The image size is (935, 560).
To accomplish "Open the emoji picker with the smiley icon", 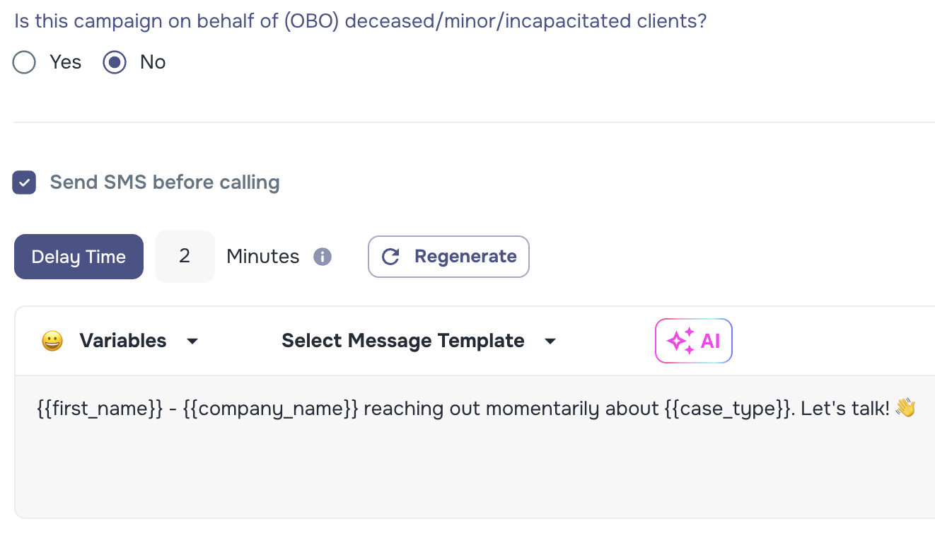I will [52, 340].
